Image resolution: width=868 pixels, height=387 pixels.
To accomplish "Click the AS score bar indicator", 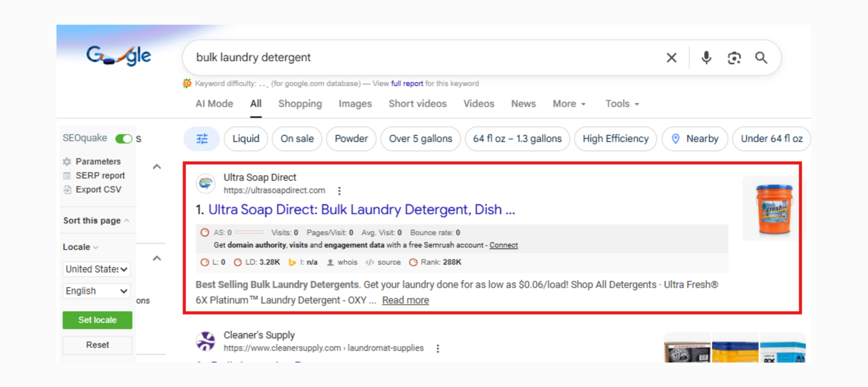I will 249,232.
